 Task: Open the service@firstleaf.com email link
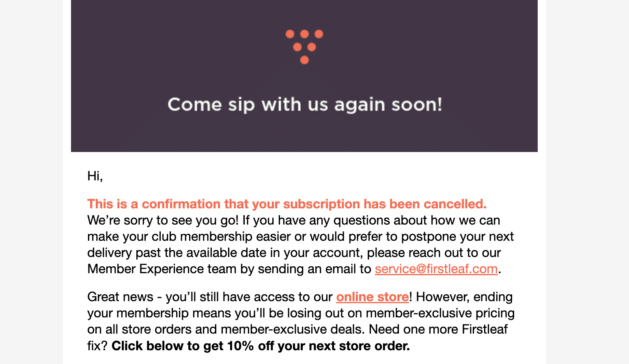[x=436, y=269]
